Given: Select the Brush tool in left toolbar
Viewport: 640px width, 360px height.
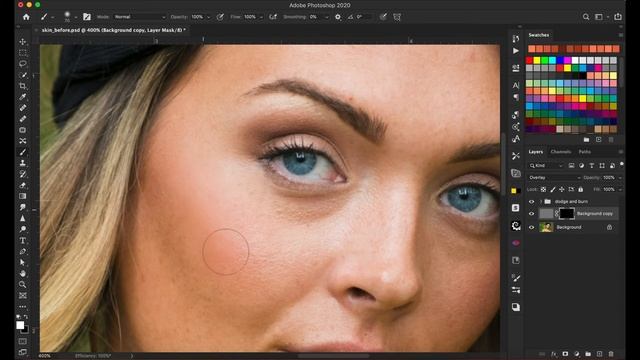Looking at the screenshot, I should [x=22, y=152].
